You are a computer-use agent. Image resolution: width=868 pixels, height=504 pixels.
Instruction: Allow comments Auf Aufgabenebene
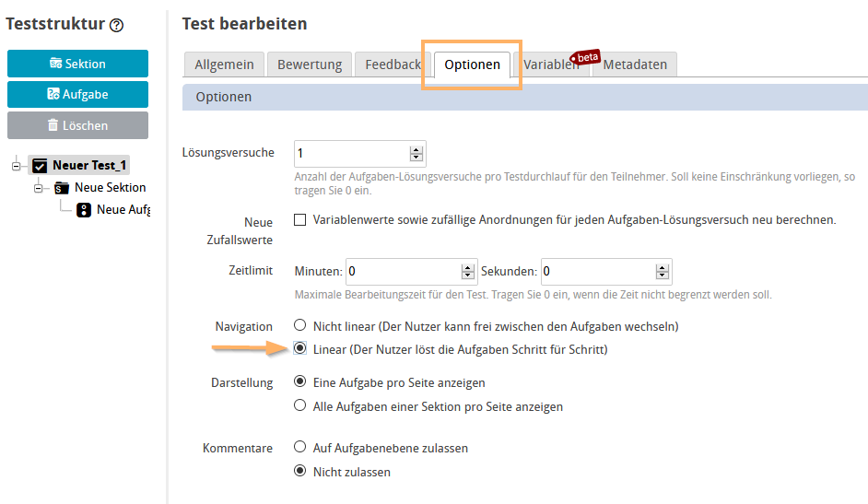pos(299,448)
